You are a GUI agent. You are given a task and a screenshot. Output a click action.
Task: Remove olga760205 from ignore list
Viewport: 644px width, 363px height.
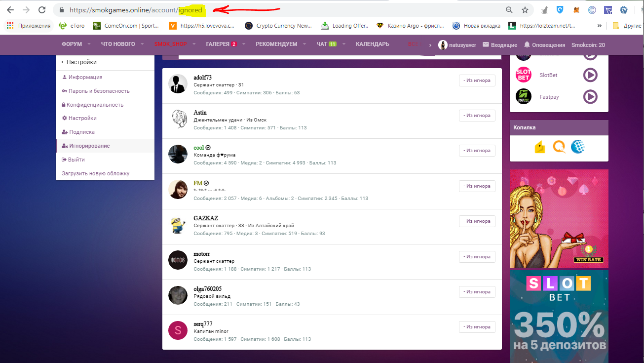click(477, 291)
